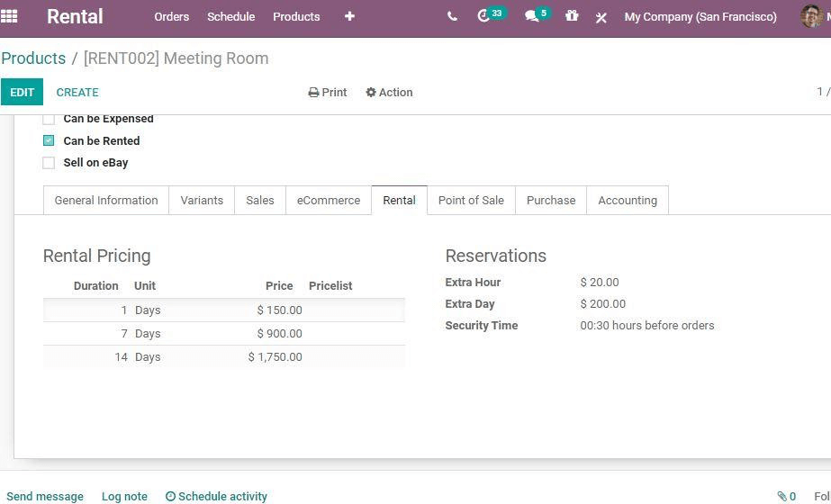
Task: Click the 7 Days pricing row
Action: (224, 333)
